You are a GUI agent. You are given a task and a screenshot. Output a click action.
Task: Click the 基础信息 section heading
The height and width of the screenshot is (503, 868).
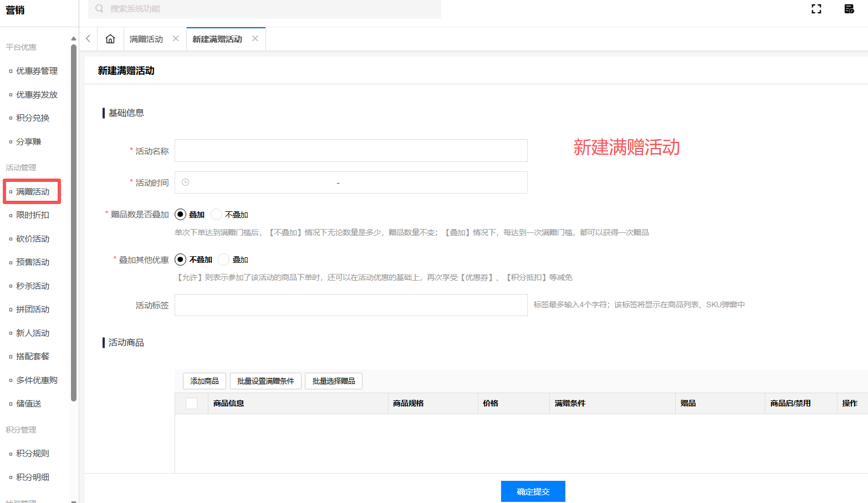[126, 113]
